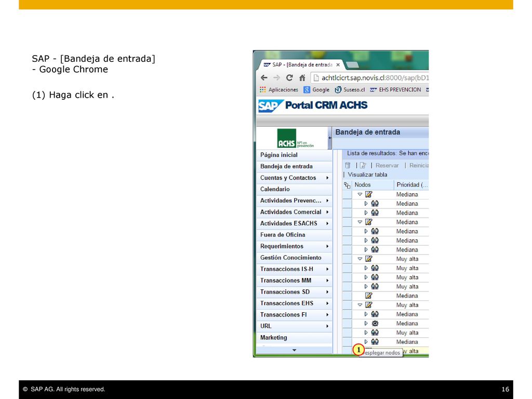
Task: Click the edit pencil icon in the results toolbar
Action: (363, 165)
